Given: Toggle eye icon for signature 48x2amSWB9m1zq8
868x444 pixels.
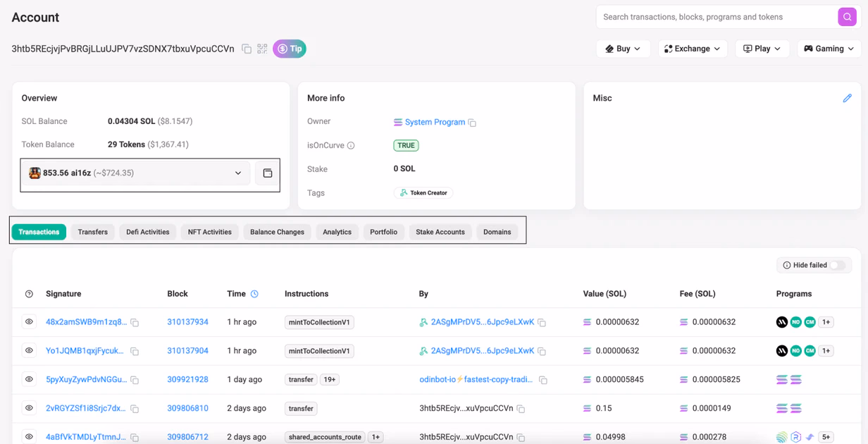Looking at the screenshot, I should 29,322.
